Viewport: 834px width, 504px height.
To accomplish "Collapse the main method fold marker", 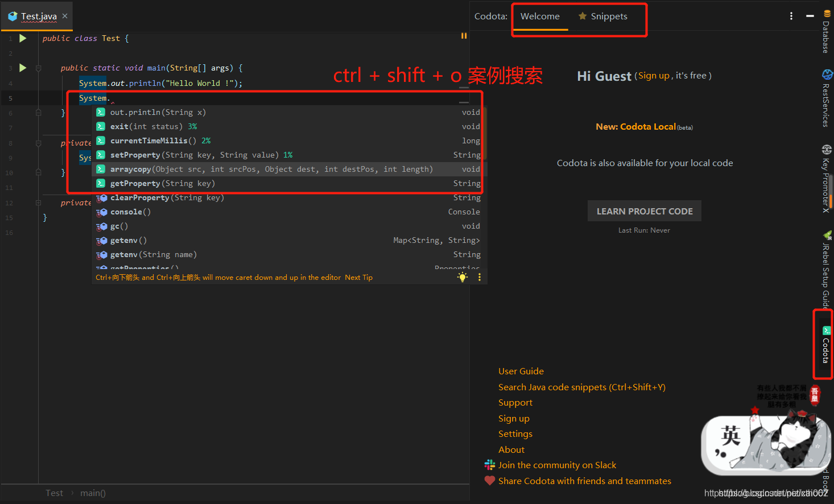I will [x=39, y=68].
